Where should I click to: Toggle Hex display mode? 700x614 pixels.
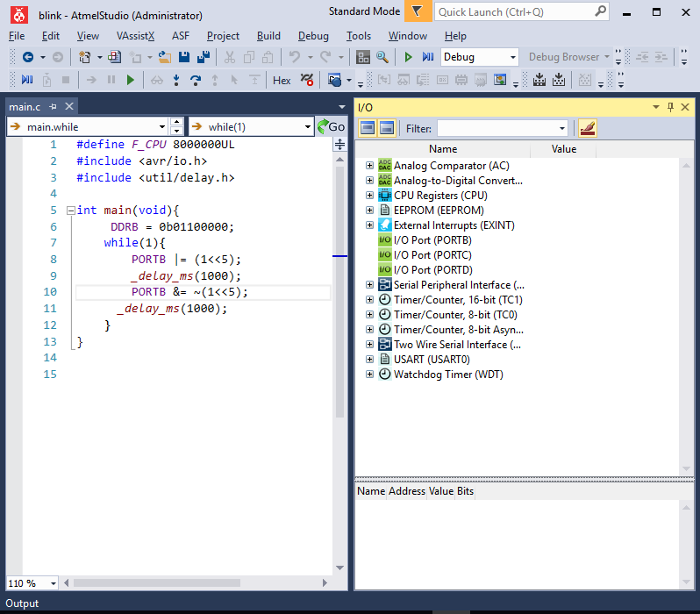[282, 81]
